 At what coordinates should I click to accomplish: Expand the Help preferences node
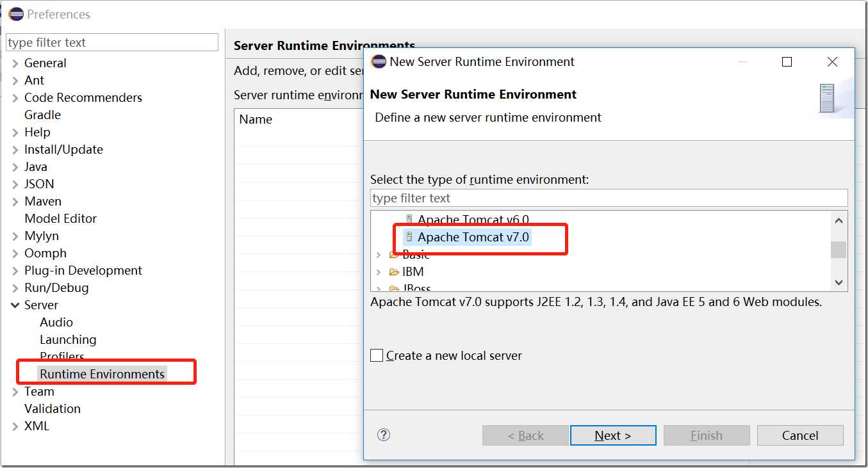pyautogui.click(x=15, y=133)
